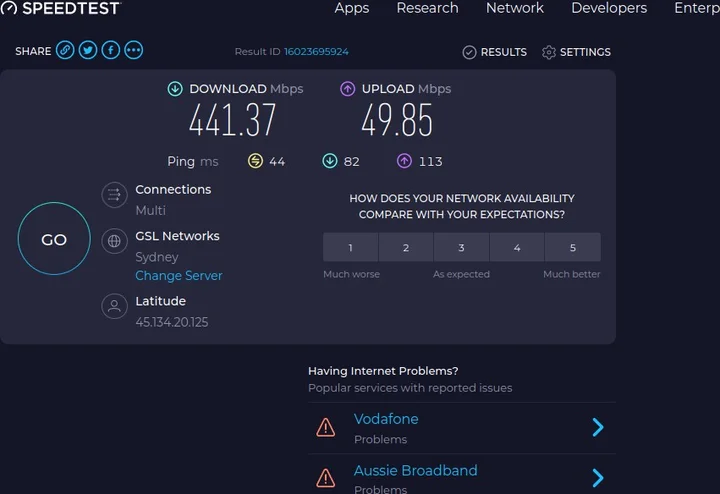
Task: Open result ID 16023695924 link
Action: coord(316,51)
